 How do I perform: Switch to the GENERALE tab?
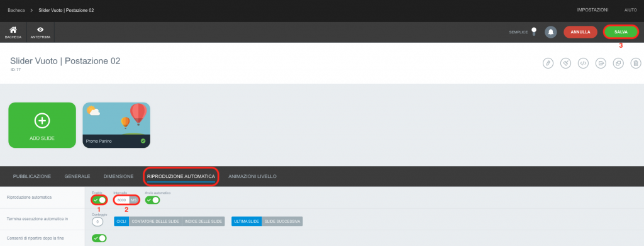[77, 176]
